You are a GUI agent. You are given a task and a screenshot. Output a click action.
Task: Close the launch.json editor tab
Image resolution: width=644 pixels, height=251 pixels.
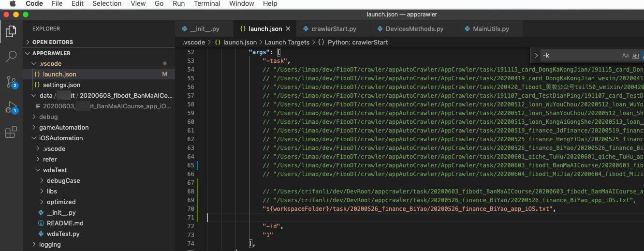288,29
